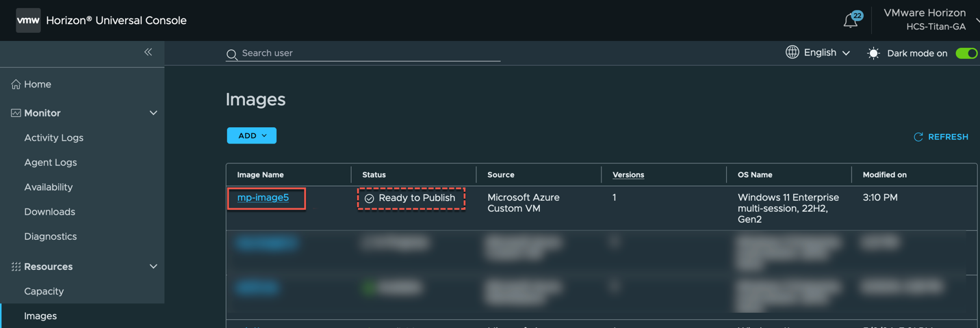The image size is (980, 328).
Task: Click the Status column header
Action: pos(374,175)
